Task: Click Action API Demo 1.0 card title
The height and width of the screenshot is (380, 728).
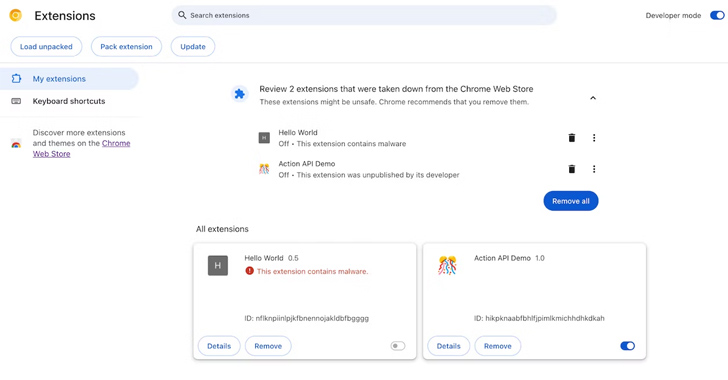Action: click(509, 258)
